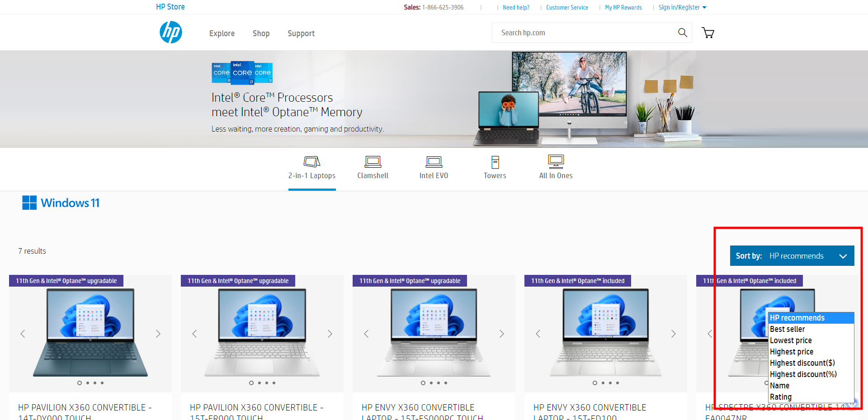The height and width of the screenshot is (420, 868).
Task: Open the Customer Service link
Action: (567, 7)
